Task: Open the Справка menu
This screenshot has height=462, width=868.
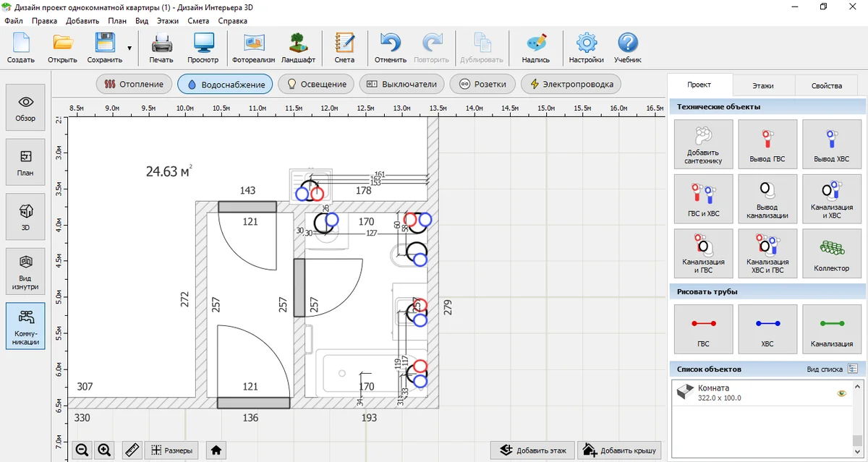Action: pos(232,21)
